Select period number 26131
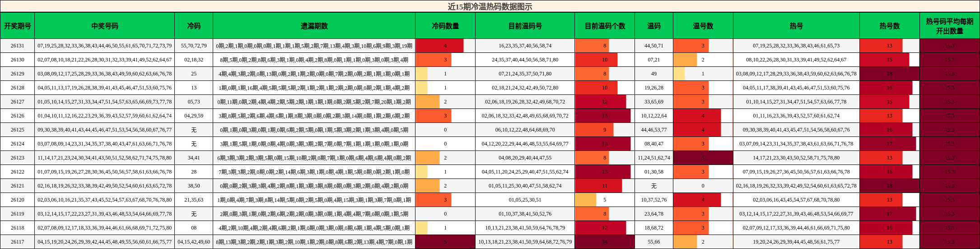Image resolution: width=980 pixels, height=249 pixels. point(17,46)
